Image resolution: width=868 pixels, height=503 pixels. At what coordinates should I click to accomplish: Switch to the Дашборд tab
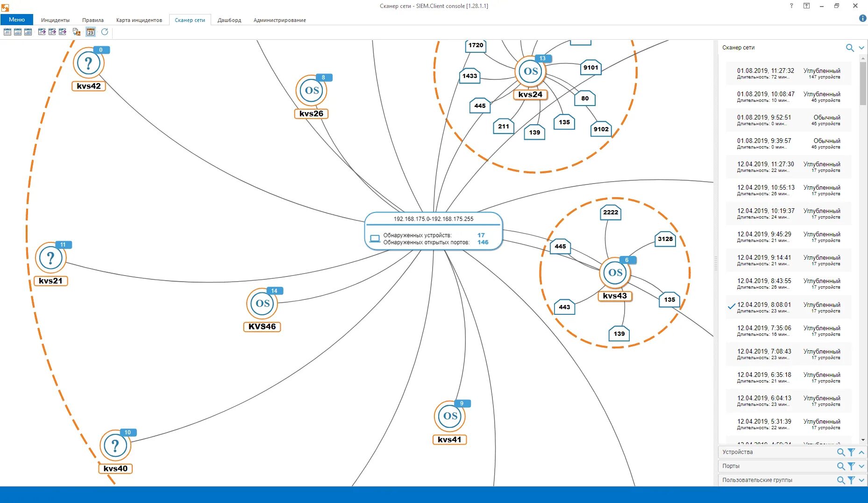coord(229,20)
